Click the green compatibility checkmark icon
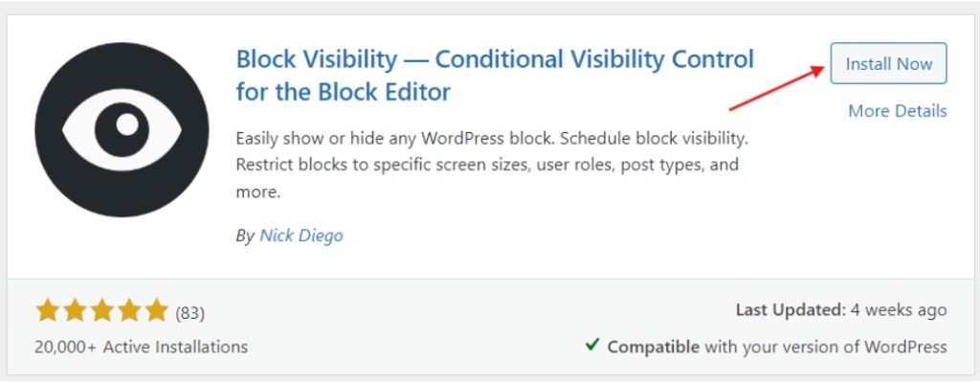The height and width of the screenshot is (383, 980). coord(593,346)
